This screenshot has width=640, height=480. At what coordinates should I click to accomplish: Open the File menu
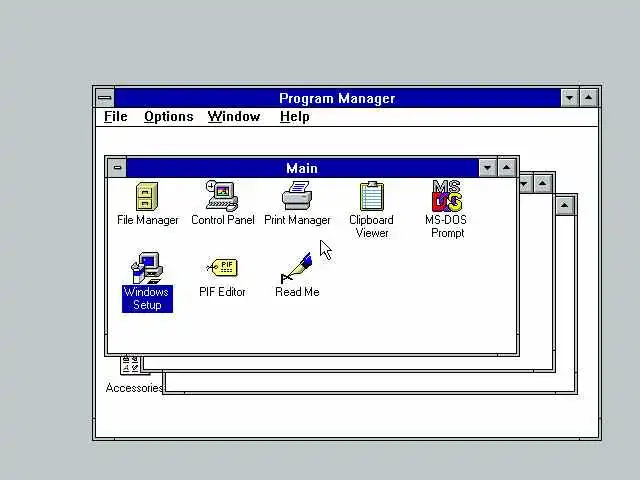[116, 117]
